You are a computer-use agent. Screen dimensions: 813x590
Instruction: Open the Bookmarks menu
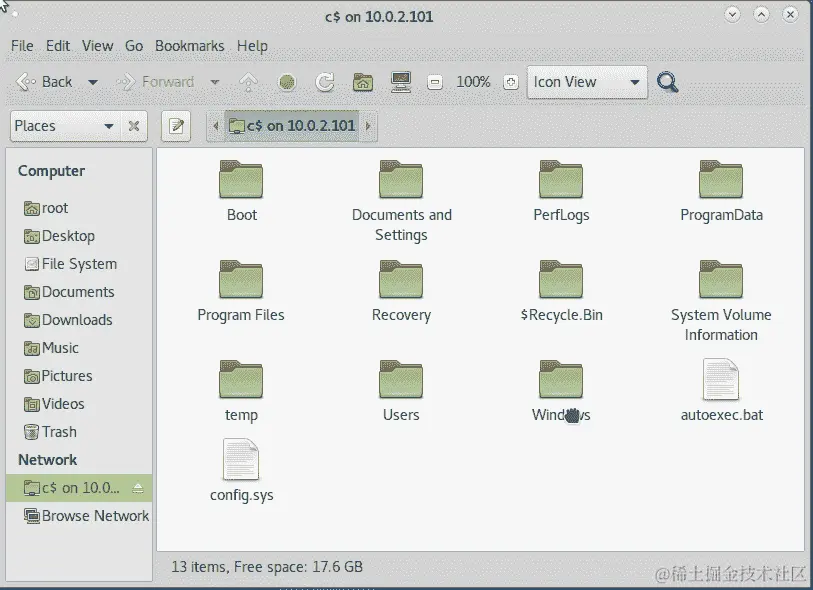coord(190,46)
